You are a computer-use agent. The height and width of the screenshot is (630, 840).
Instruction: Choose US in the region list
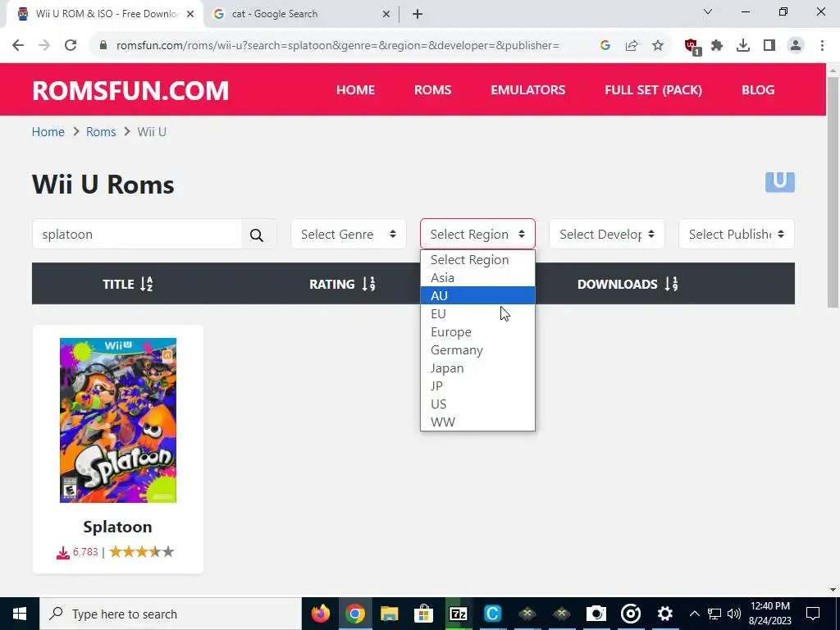478,404
